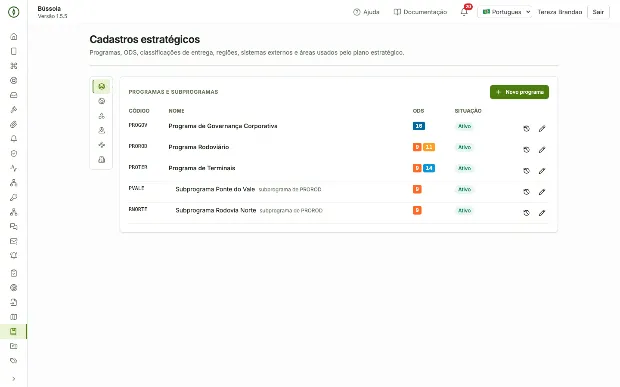Switch to the ODS tab icon
620x387 pixels.
(102, 101)
